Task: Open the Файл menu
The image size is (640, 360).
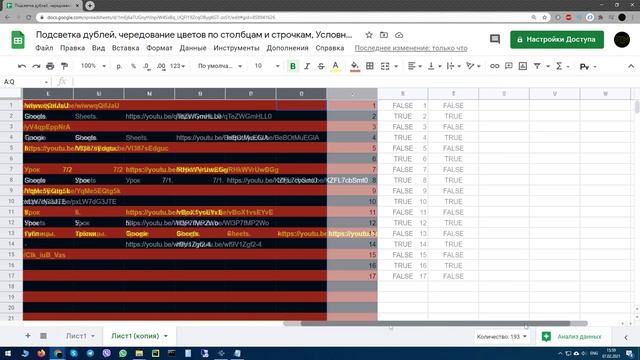Action: tap(44, 48)
